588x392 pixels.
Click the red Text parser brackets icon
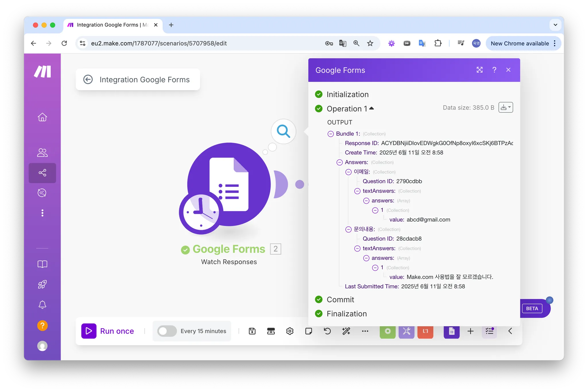point(425,331)
